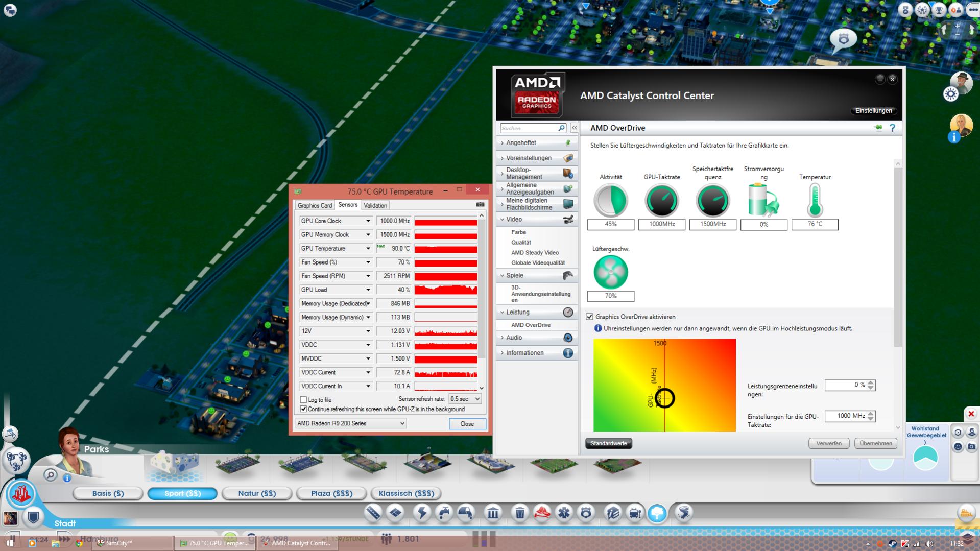Select the Plaza ($$$) parks category
The image size is (980, 551).
click(332, 493)
